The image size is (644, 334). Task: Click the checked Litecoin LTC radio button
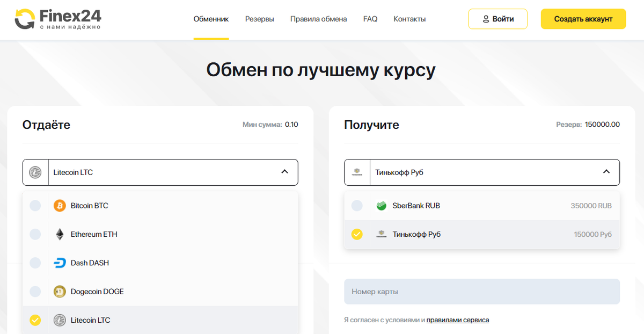pyautogui.click(x=35, y=320)
